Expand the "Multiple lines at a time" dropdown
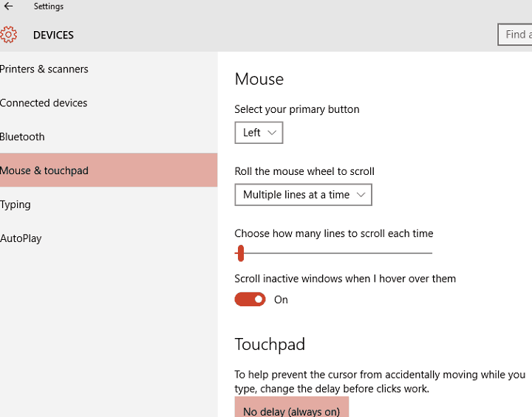 point(303,195)
